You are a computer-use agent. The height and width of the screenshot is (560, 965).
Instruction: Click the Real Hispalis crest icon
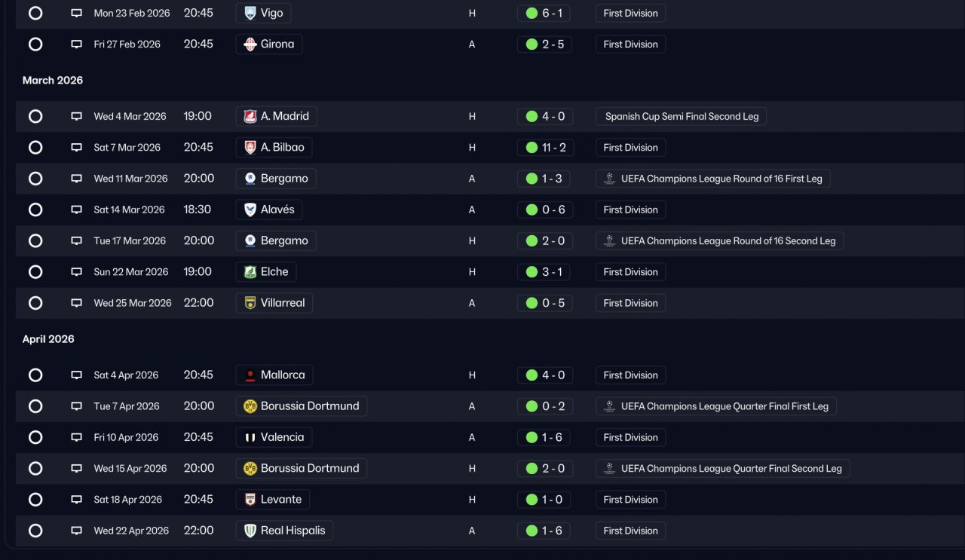250,531
